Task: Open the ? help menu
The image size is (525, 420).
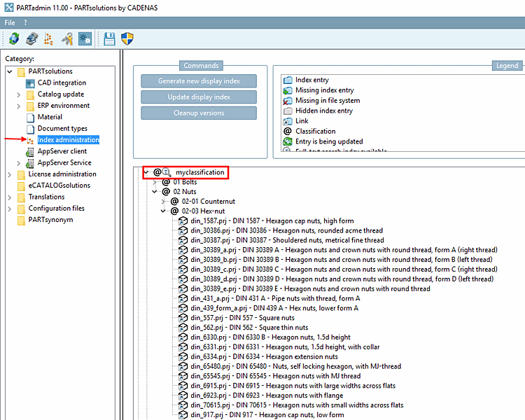Action: click(x=25, y=23)
